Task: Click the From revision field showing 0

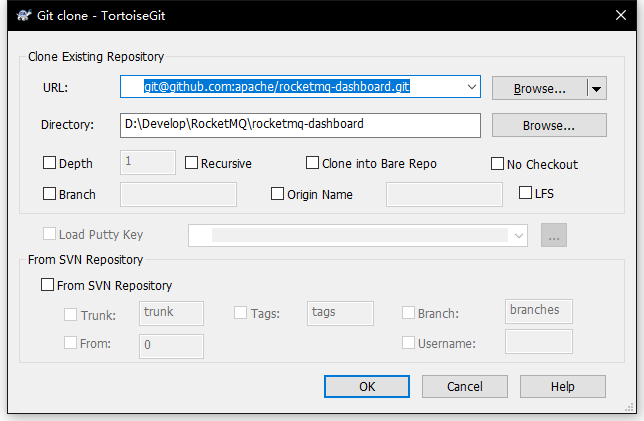Action: coord(171,346)
